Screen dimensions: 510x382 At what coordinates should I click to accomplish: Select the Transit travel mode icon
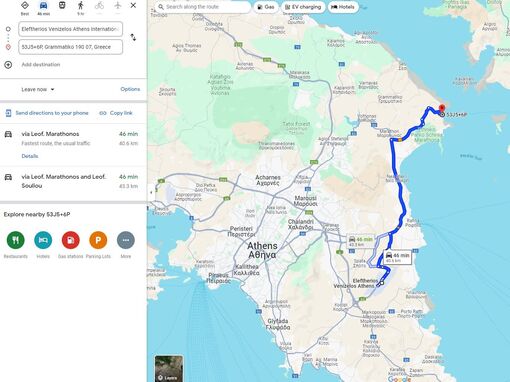[x=62, y=5]
